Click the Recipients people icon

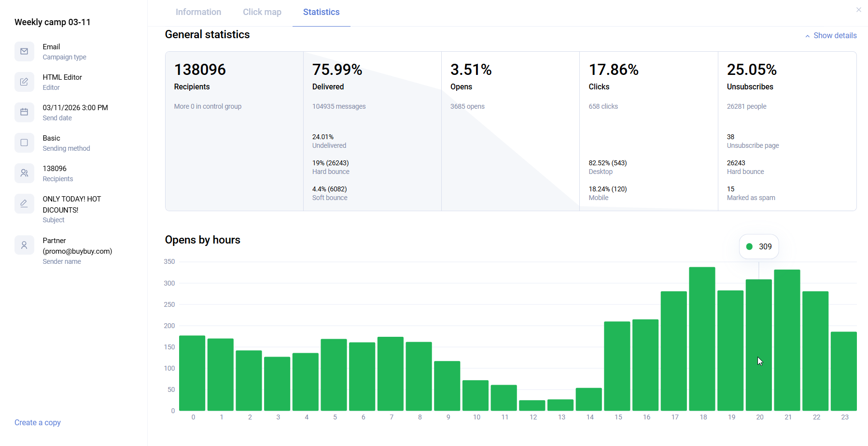pyautogui.click(x=24, y=173)
